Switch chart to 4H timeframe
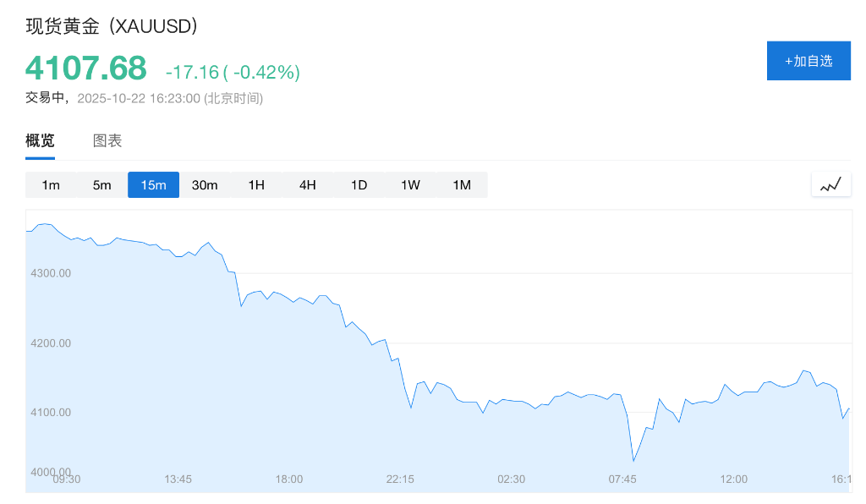Viewport: 866px width, 504px height. click(x=307, y=184)
